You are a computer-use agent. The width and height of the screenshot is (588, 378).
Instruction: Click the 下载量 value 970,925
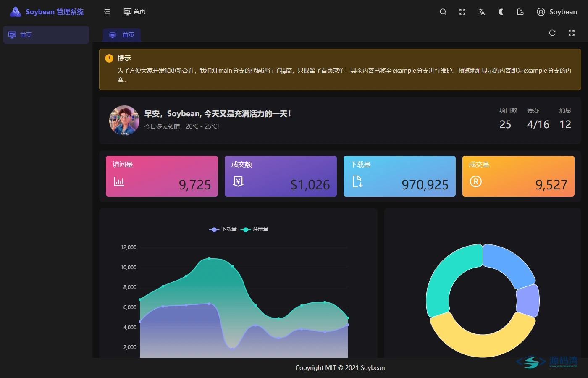[x=425, y=185]
